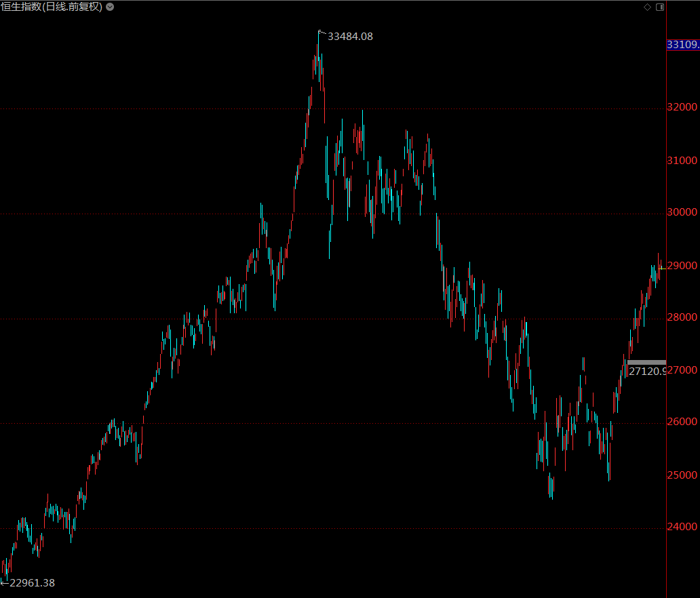Click the 27120.9 price label
The width and height of the screenshot is (700, 598).
coord(648,372)
